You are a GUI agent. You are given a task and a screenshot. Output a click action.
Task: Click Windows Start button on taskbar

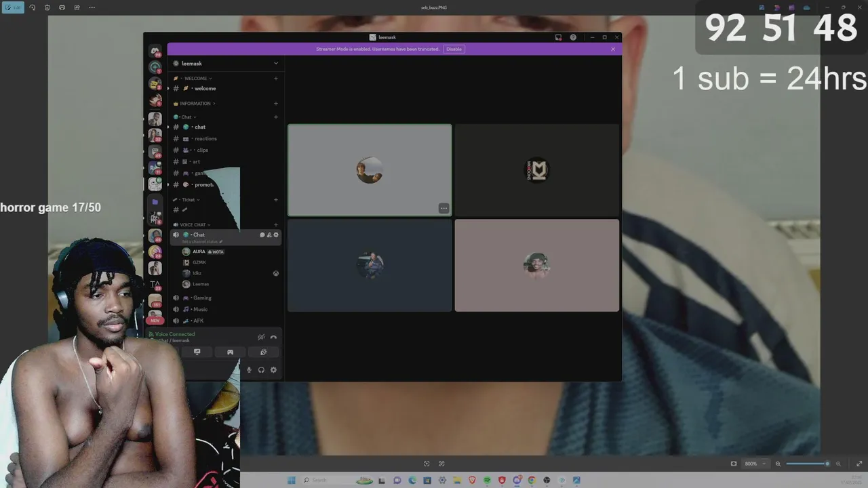point(291,480)
